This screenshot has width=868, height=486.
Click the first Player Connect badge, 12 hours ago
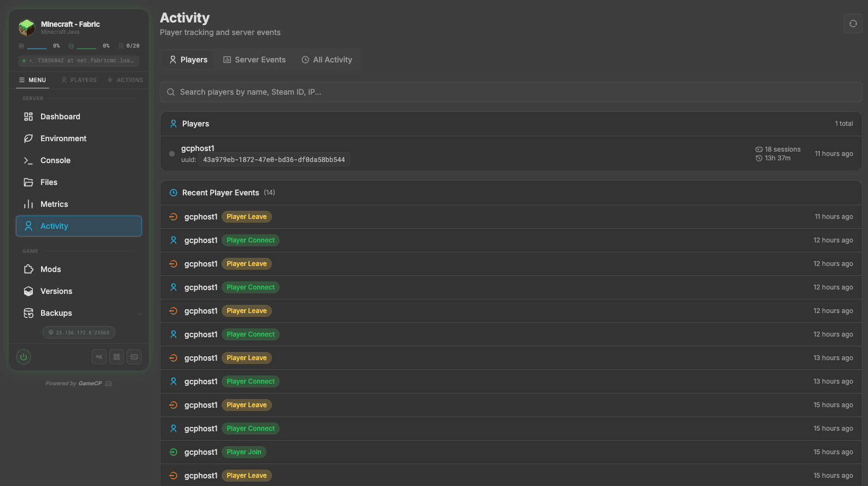click(251, 240)
